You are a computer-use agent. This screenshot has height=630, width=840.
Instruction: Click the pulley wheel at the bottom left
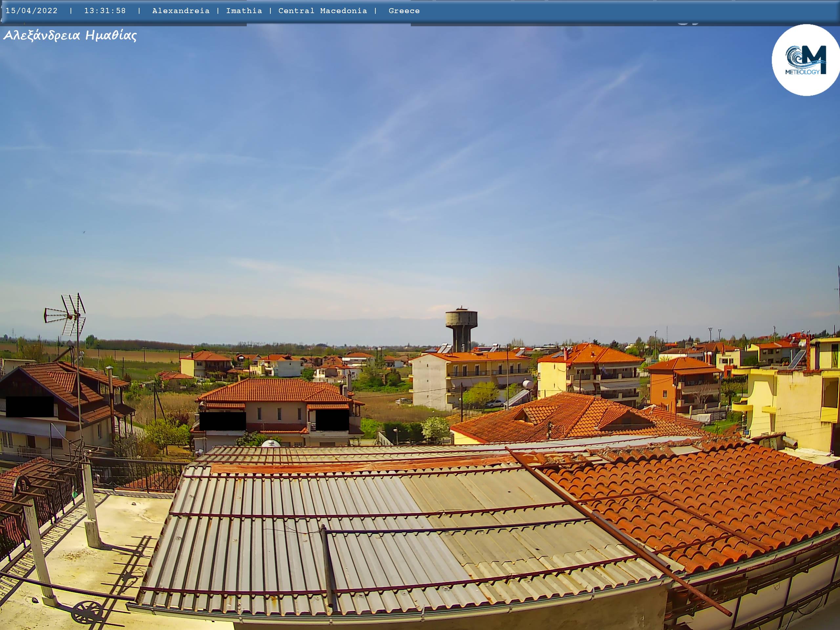point(87,612)
